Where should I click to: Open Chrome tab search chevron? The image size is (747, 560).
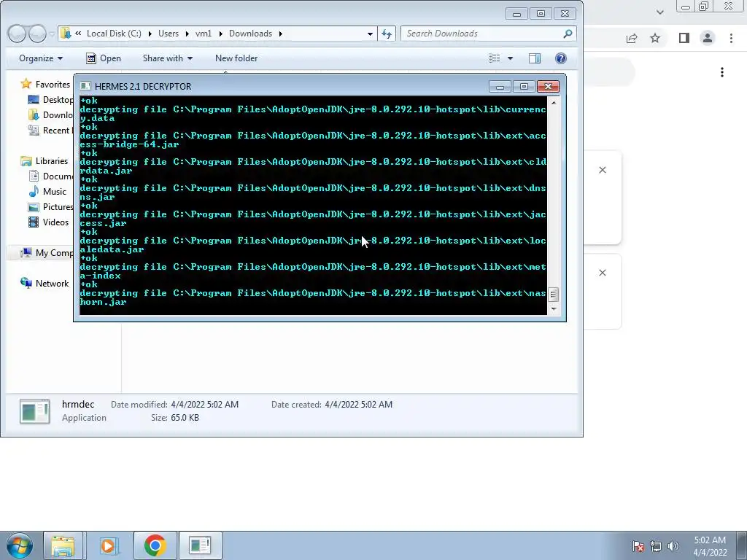click(x=659, y=12)
